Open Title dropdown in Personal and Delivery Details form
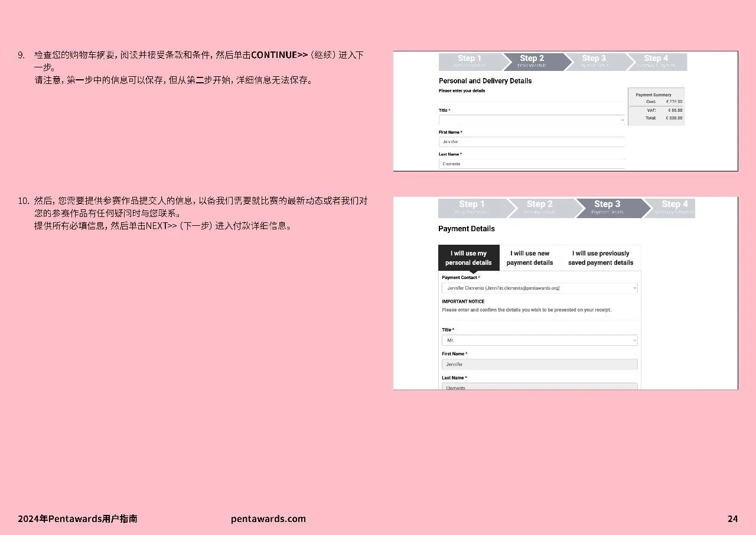Screen dimensions: 756x535 tap(532, 120)
